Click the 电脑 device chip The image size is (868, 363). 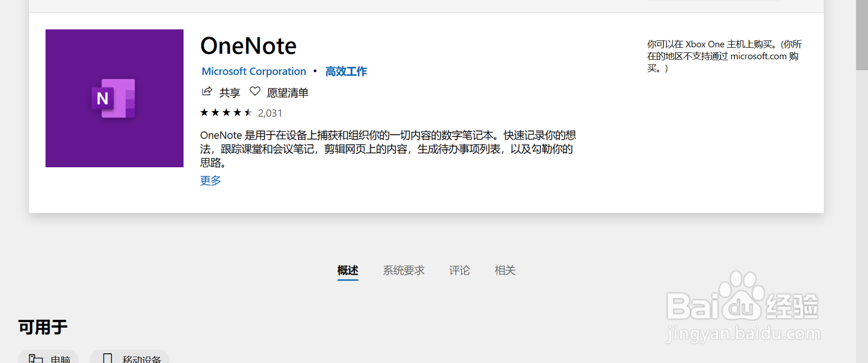[x=48, y=357]
